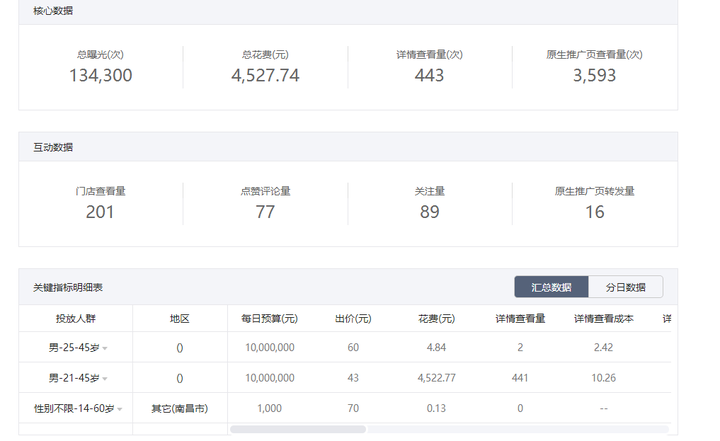Click 总花费(元) label
This screenshot has height=441, width=720.
click(265, 55)
